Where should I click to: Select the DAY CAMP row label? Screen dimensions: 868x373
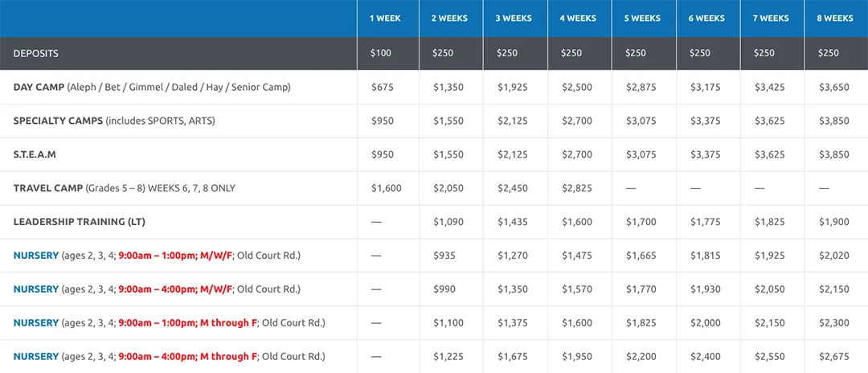pos(39,87)
